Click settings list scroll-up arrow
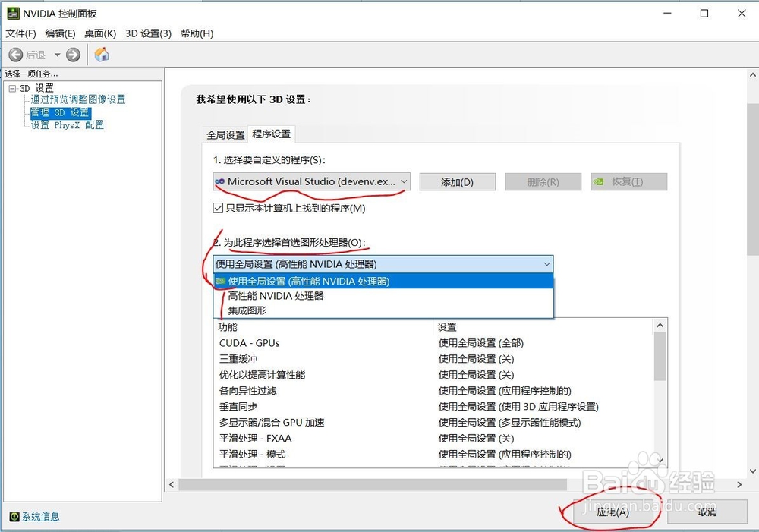 [x=660, y=326]
